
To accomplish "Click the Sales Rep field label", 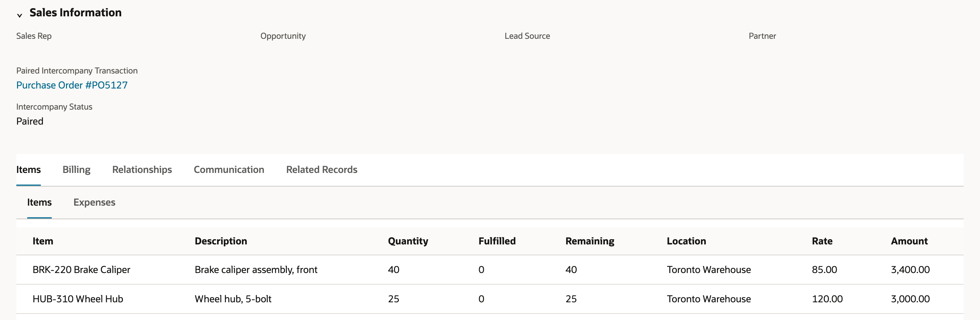I will pos(34,36).
